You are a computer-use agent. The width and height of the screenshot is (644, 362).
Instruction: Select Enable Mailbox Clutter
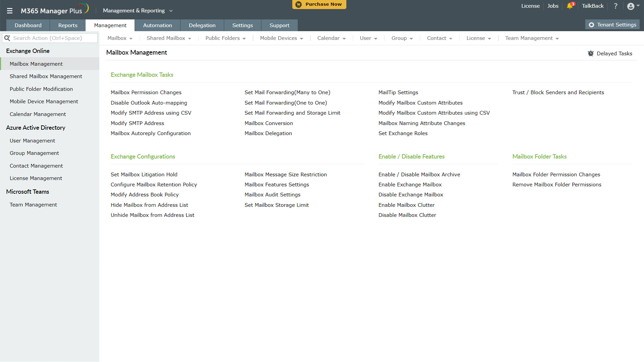pos(407,205)
